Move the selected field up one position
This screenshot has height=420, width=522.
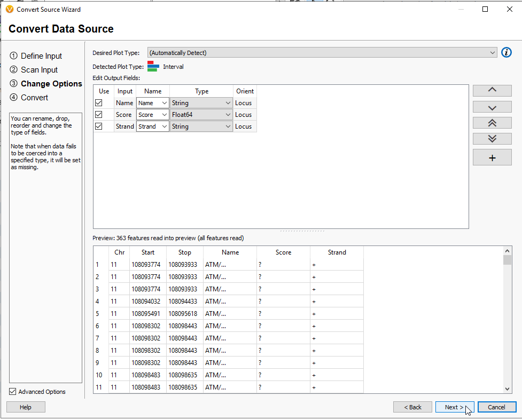[x=492, y=90]
